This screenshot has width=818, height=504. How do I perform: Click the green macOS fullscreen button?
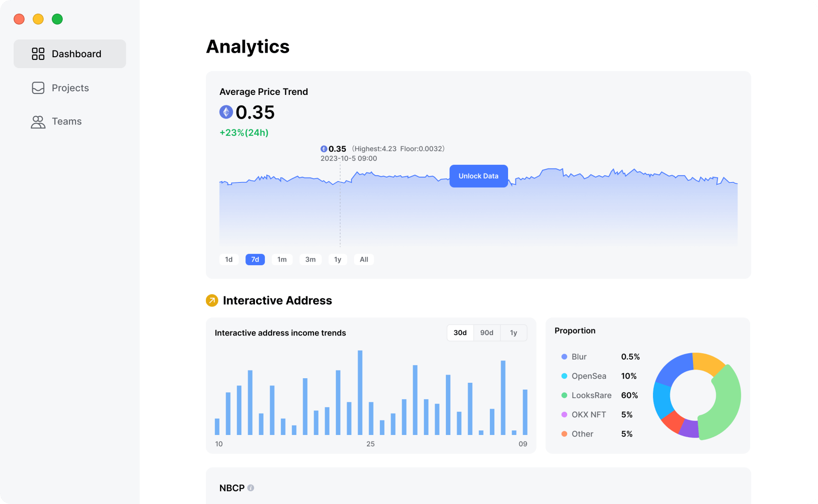click(x=57, y=19)
